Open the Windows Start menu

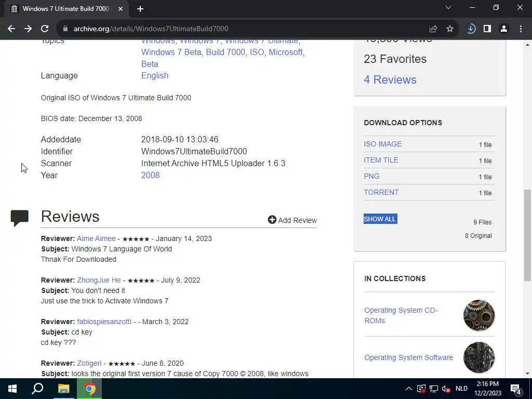[x=12, y=389]
